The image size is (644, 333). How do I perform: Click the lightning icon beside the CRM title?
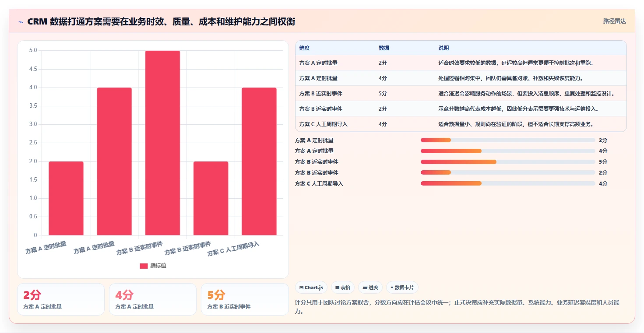click(21, 21)
